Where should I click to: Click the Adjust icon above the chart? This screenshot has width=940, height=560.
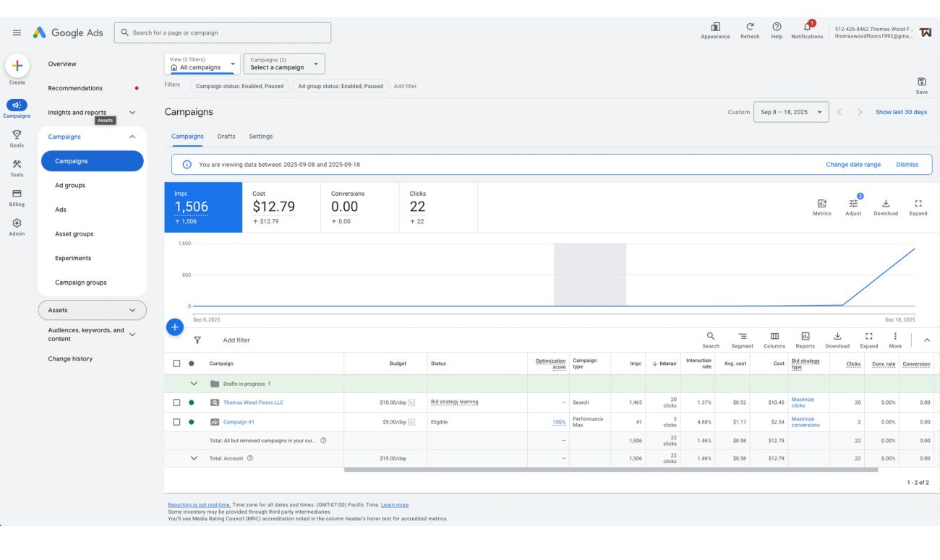point(853,204)
